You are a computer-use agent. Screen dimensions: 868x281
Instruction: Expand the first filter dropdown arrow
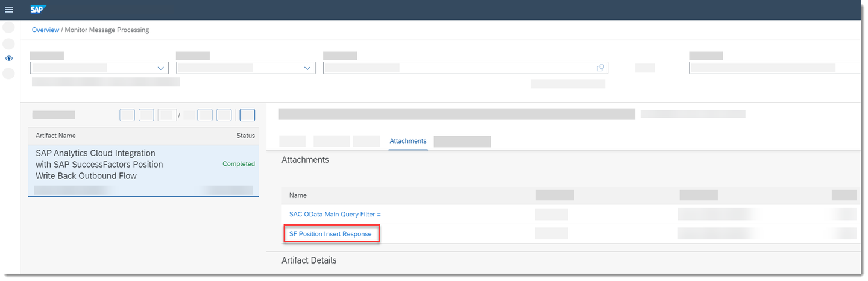(x=161, y=68)
